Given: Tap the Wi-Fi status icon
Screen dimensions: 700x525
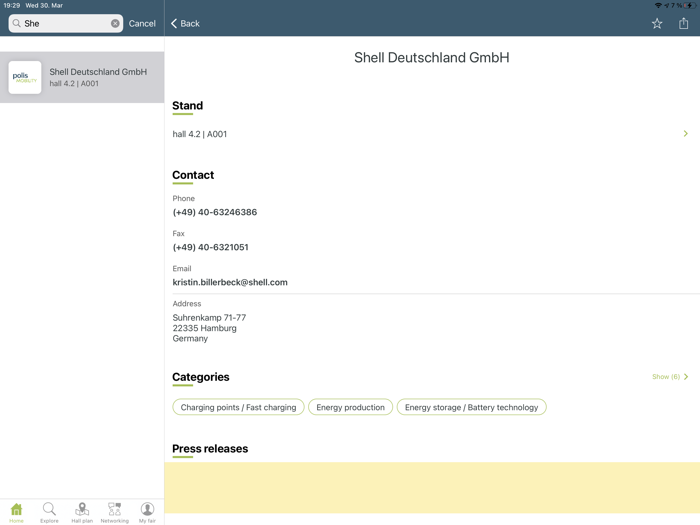Looking at the screenshot, I should click(658, 5).
